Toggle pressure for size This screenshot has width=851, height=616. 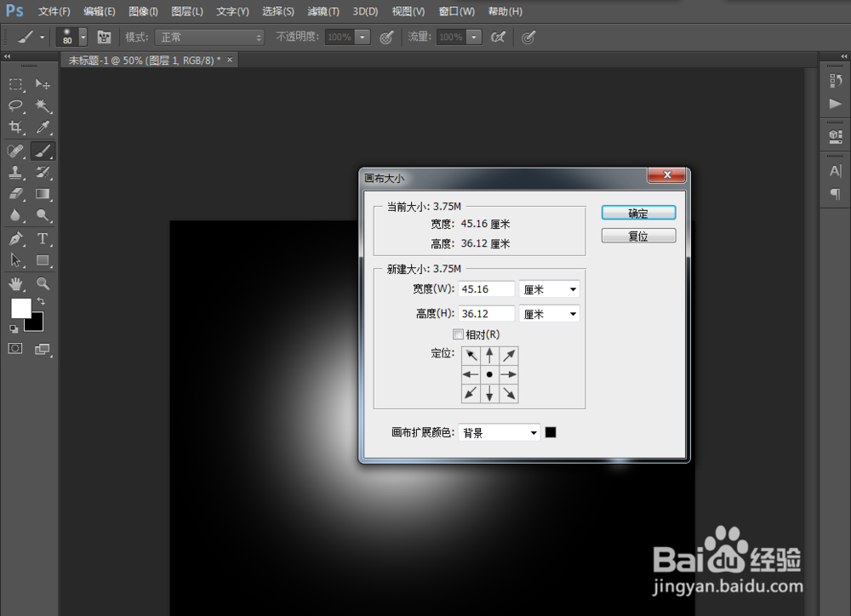pos(528,37)
